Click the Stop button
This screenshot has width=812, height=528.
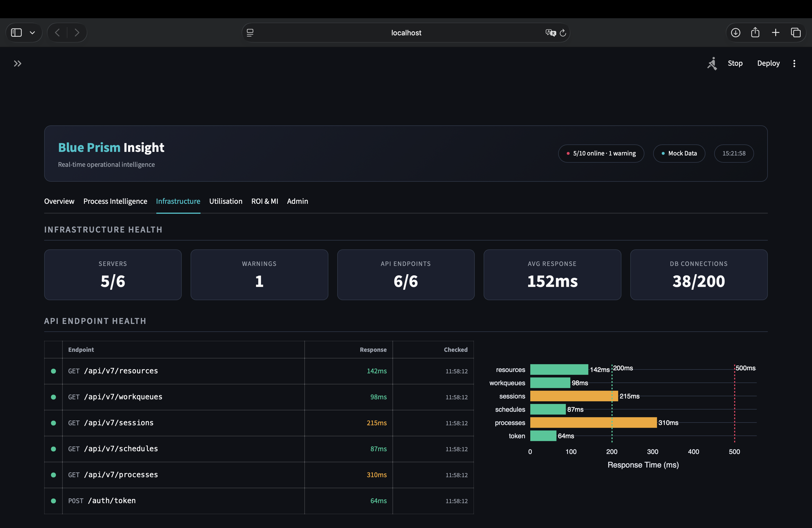tap(735, 64)
